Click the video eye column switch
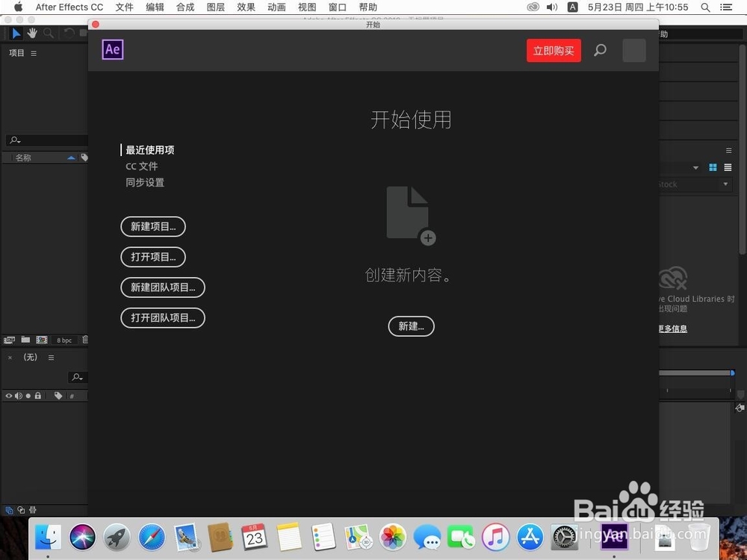Screen dimensions: 747x560 click(x=8, y=396)
